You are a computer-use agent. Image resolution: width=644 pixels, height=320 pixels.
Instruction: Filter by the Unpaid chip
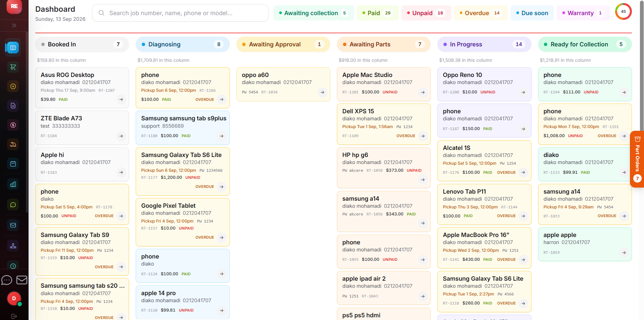[426, 13]
